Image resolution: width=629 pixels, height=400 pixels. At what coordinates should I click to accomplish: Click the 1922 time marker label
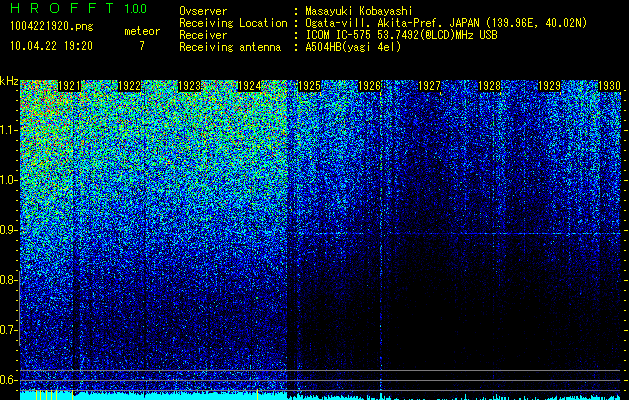click(130, 86)
